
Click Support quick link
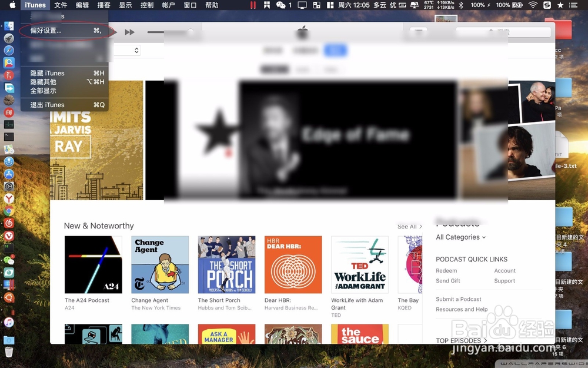(x=505, y=281)
